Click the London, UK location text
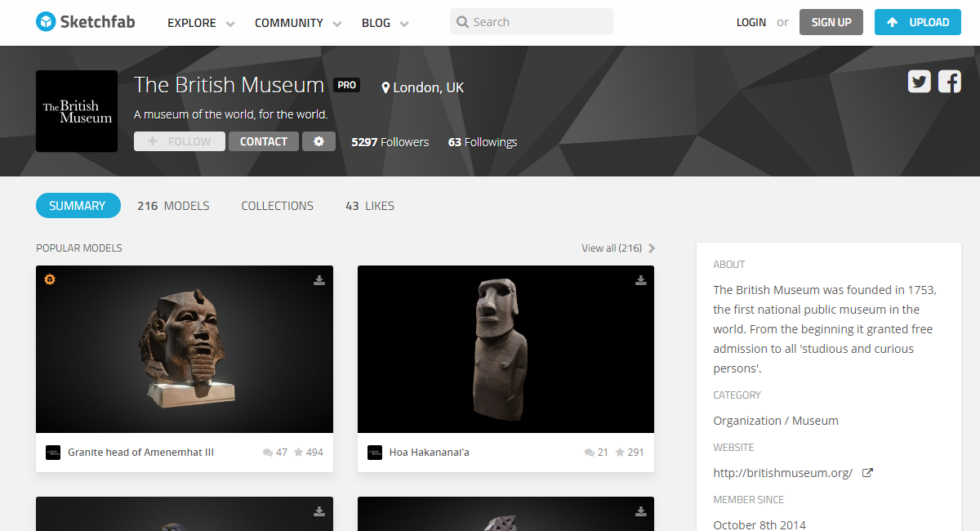The height and width of the screenshot is (531, 980). coord(429,87)
